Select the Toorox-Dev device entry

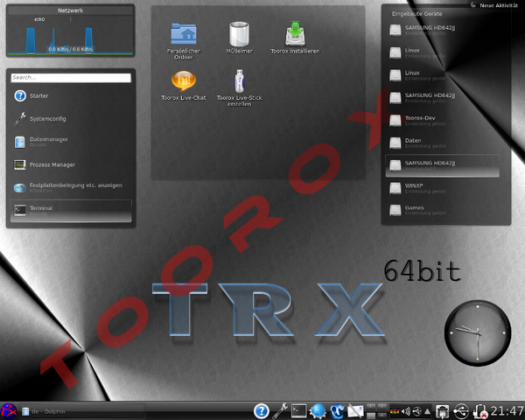[x=442, y=120]
